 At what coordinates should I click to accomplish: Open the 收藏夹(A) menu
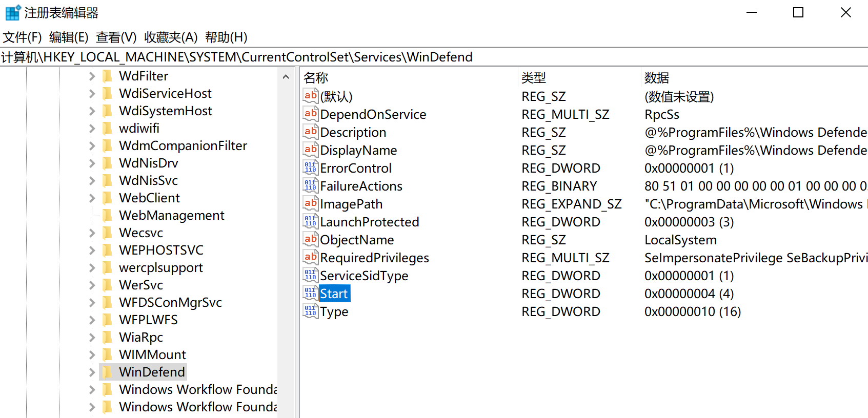tap(171, 37)
